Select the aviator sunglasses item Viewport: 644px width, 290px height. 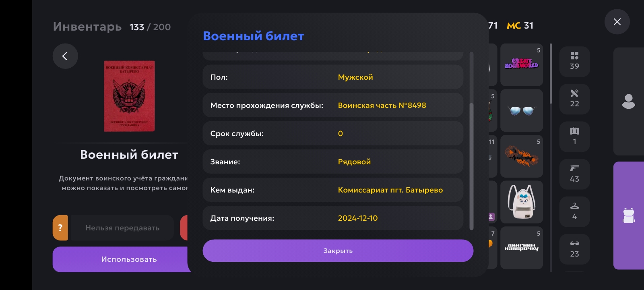[x=522, y=110]
